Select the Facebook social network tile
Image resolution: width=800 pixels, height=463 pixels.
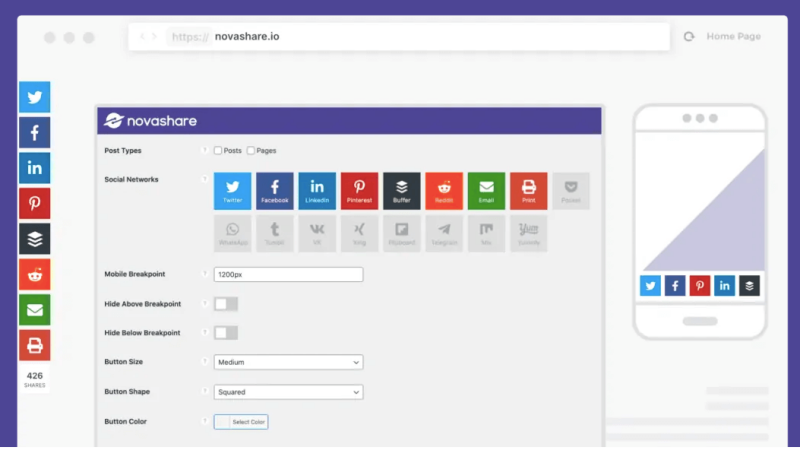pyautogui.click(x=275, y=191)
